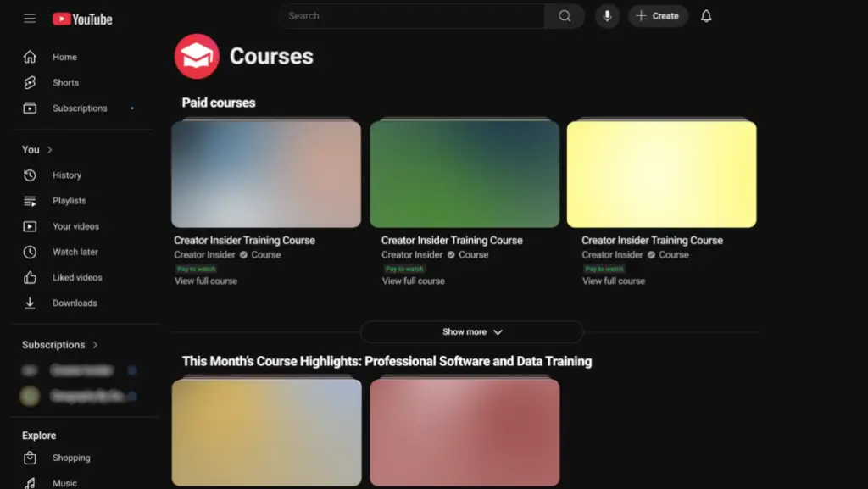Expand the Show more courses section
The width and height of the screenshot is (868, 489).
pyautogui.click(x=472, y=331)
